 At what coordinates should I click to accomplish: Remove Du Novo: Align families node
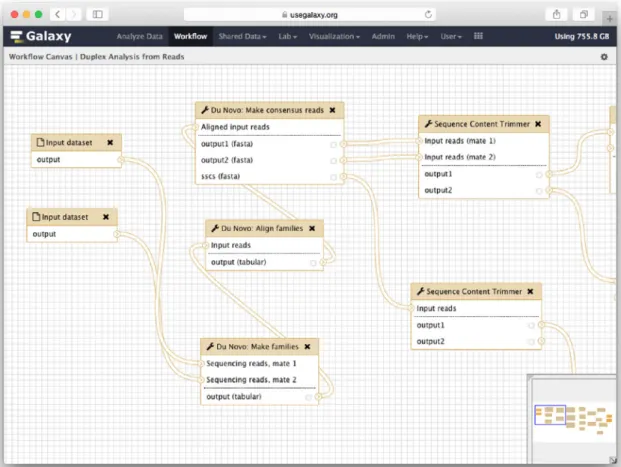[x=312, y=229]
